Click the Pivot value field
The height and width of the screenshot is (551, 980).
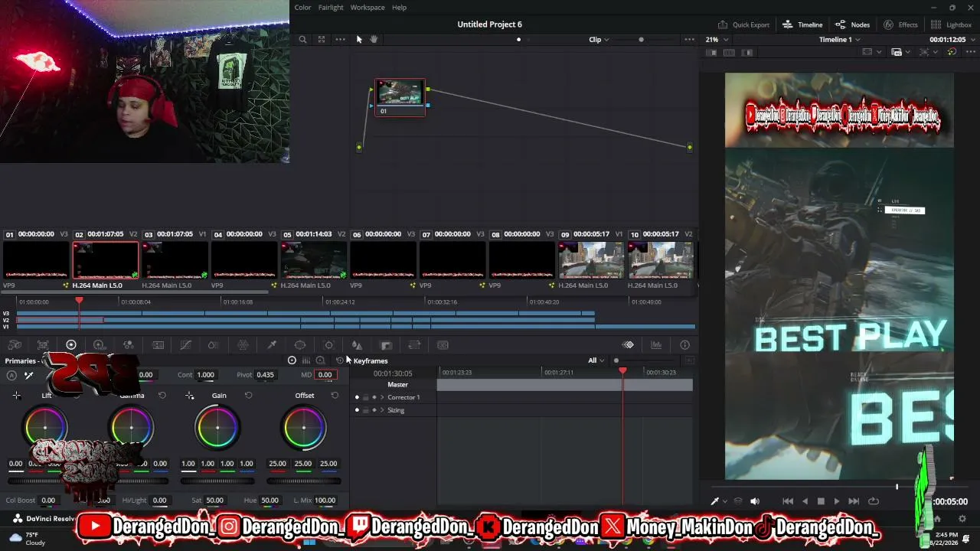tap(265, 375)
